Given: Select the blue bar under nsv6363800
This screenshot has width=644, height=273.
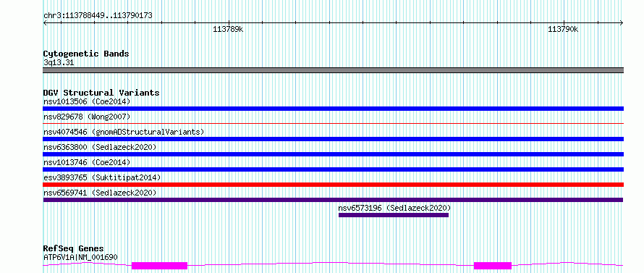Looking at the screenshot, I should coord(333,154).
